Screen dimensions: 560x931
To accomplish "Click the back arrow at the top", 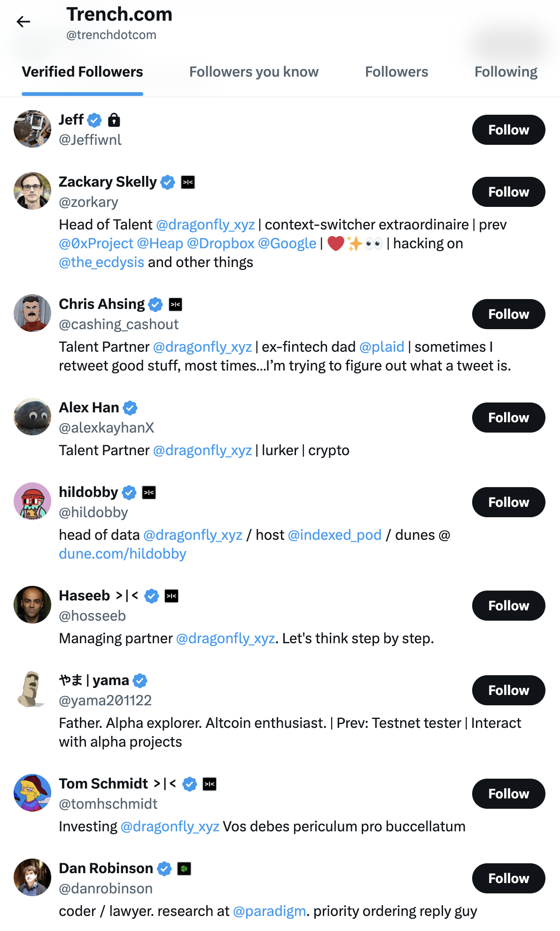I will click(24, 21).
